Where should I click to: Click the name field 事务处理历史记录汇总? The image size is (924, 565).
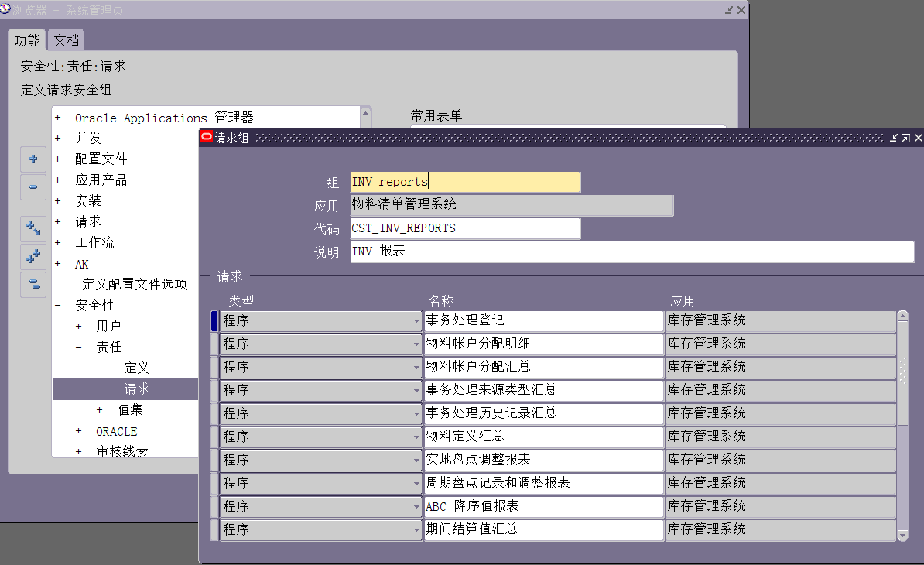coord(544,414)
